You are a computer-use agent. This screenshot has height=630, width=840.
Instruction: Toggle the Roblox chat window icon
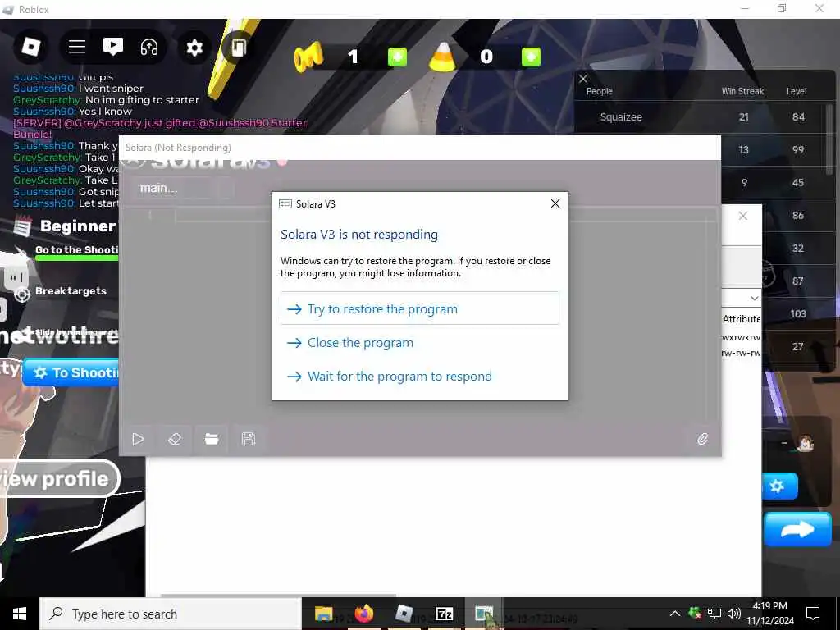pyautogui.click(x=112, y=47)
